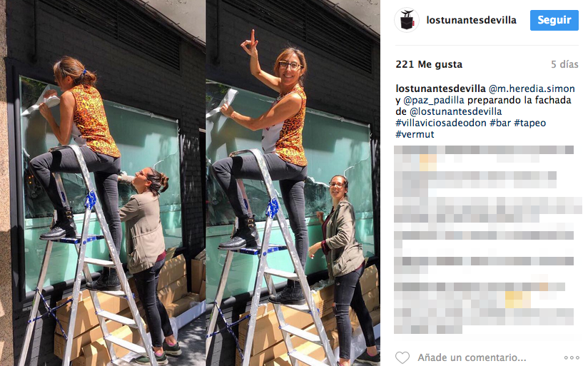The height and width of the screenshot is (366, 588).
Task: Open the #bar hashtag
Action: tap(500, 123)
